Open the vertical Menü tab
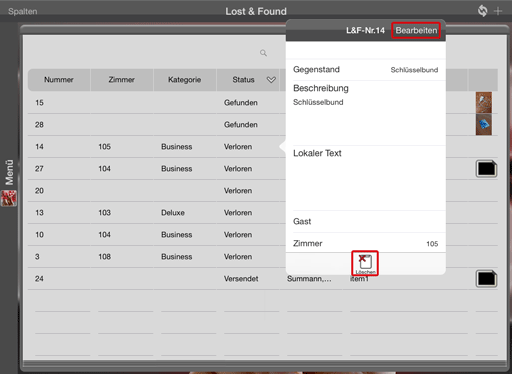 (x=9, y=172)
